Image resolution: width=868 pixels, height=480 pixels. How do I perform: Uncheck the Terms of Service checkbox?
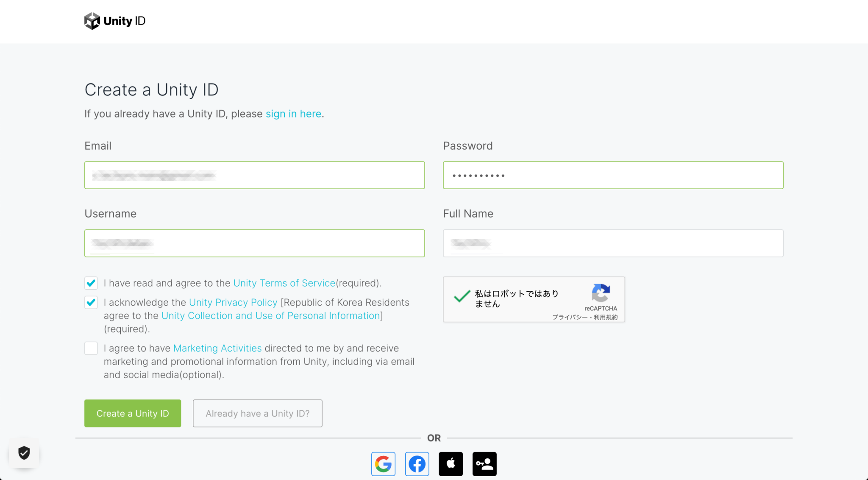click(x=91, y=283)
